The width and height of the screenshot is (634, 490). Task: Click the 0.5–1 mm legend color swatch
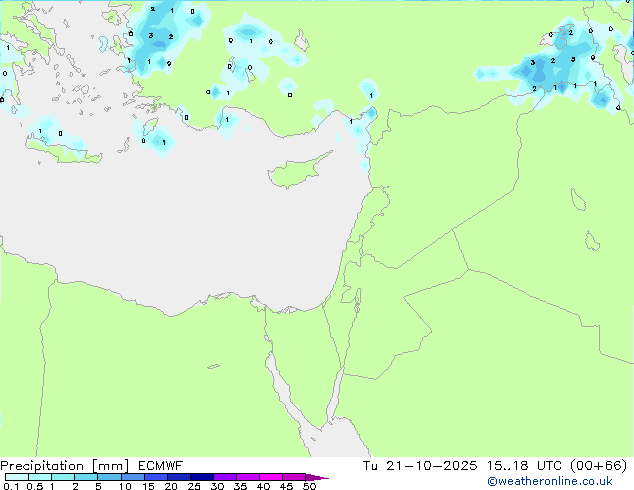tap(40, 477)
